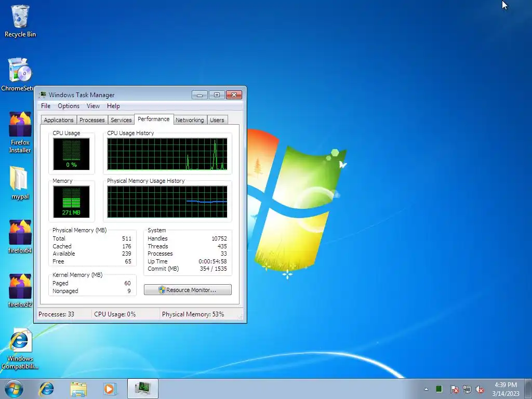Open Windows Media Player taskbar icon

[109, 389]
